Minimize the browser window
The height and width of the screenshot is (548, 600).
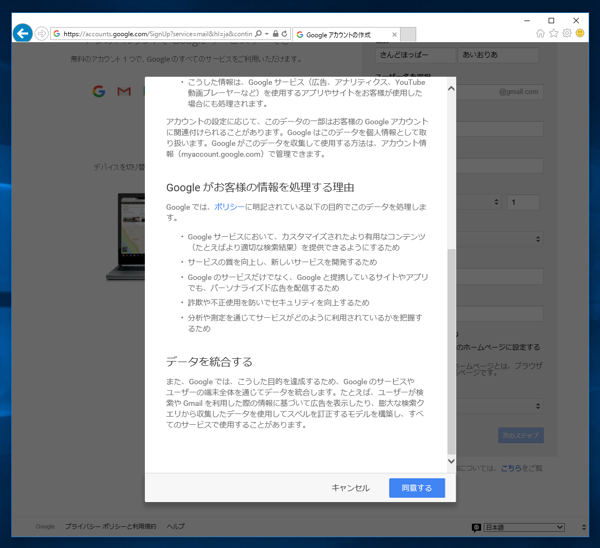click(527, 20)
